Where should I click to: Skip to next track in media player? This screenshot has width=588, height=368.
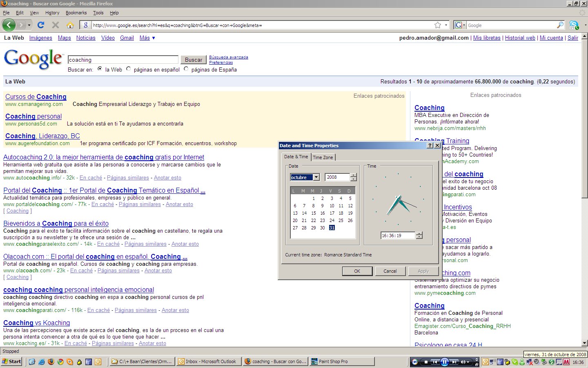pyautogui.click(x=454, y=362)
